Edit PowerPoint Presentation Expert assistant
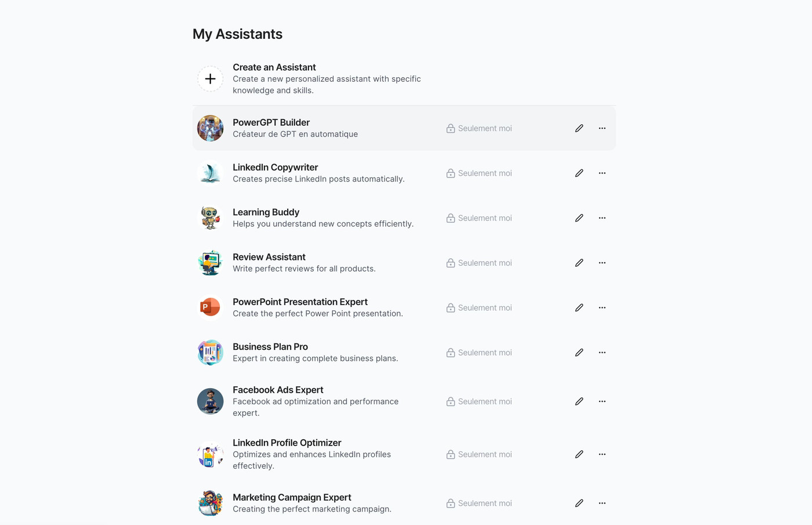 coord(579,307)
